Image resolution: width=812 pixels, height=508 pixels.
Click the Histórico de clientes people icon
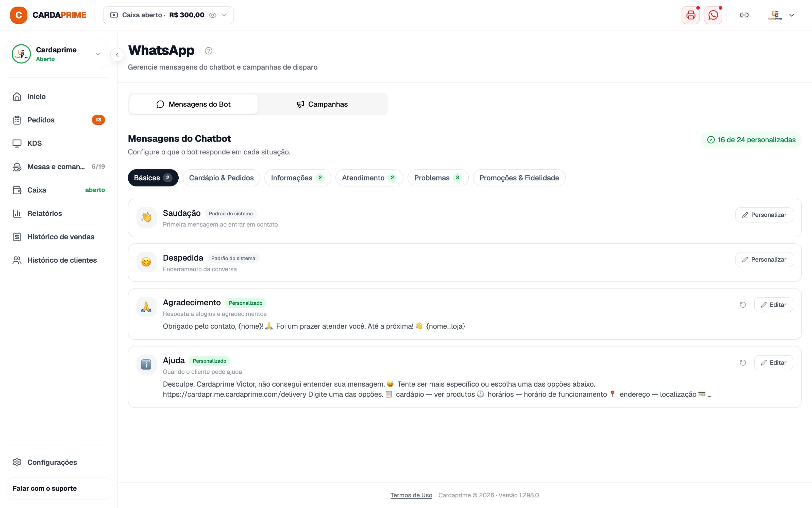tap(17, 260)
